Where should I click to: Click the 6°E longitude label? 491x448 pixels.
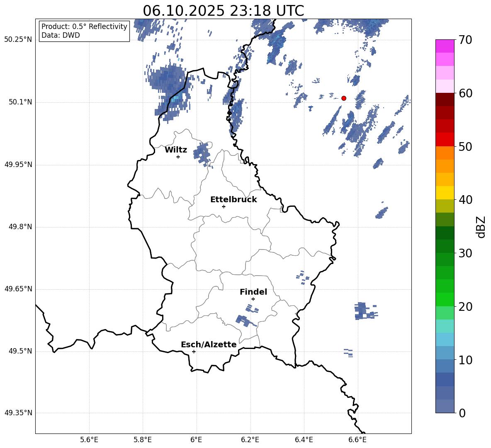[196, 440]
